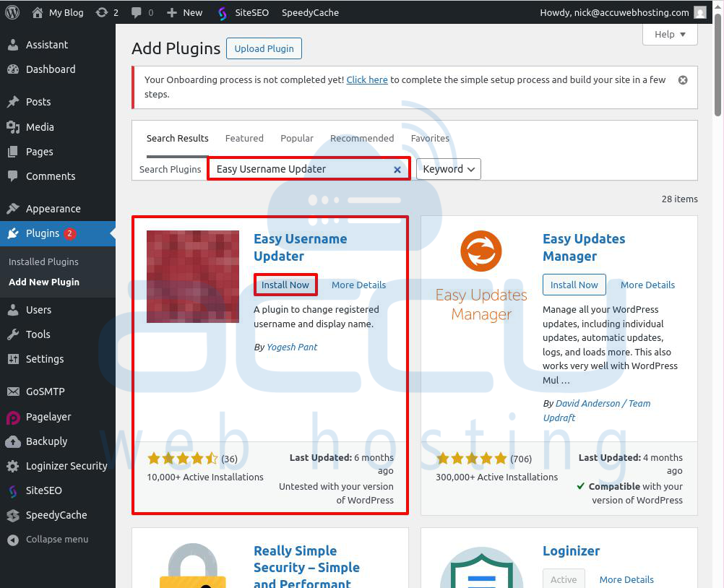Collapse the admin sidebar menu
Viewport: 724px width, 588px height.
tap(58, 540)
